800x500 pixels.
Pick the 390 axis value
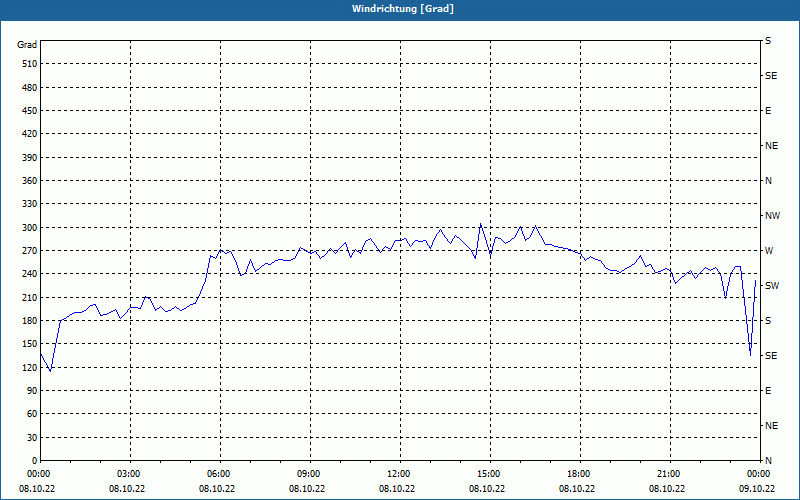tap(30, 157)
